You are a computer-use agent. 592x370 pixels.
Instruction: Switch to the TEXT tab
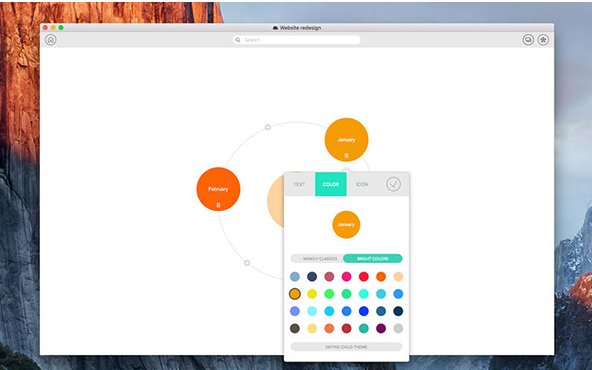[x=299, y=184]
